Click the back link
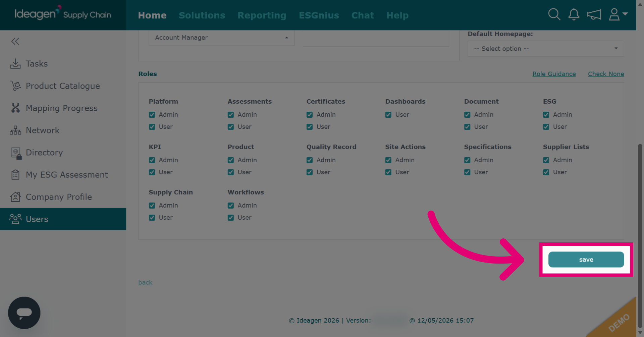The width and height of the screenshot is (644, 337). pos(145,282)
